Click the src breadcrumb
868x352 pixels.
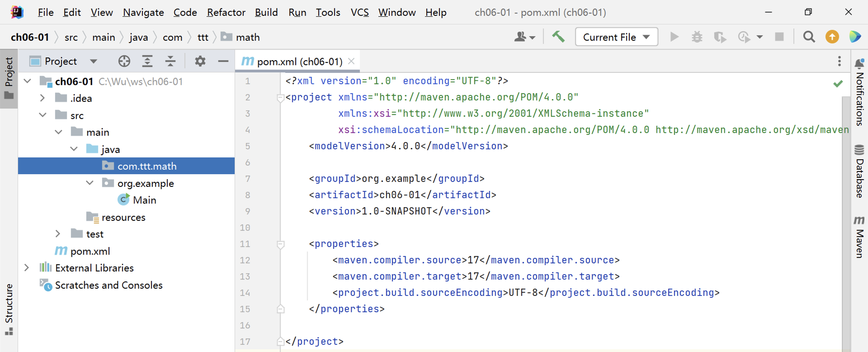click(x=71, y=37)
